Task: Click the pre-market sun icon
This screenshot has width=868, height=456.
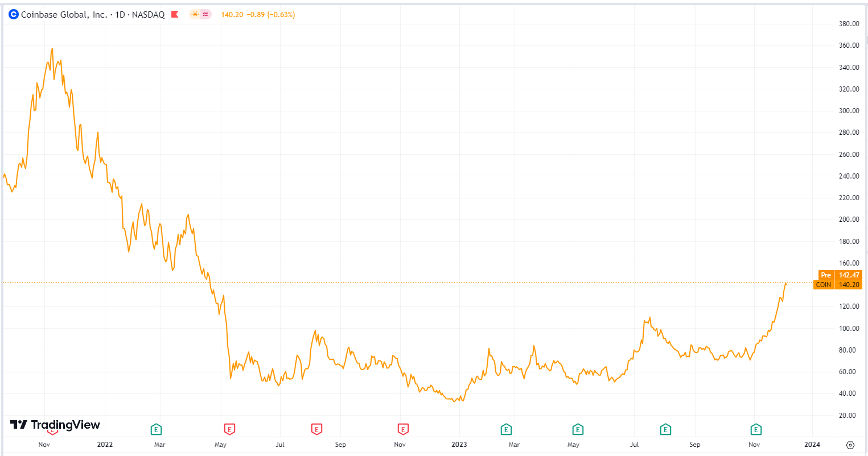Action: point(195,14)
